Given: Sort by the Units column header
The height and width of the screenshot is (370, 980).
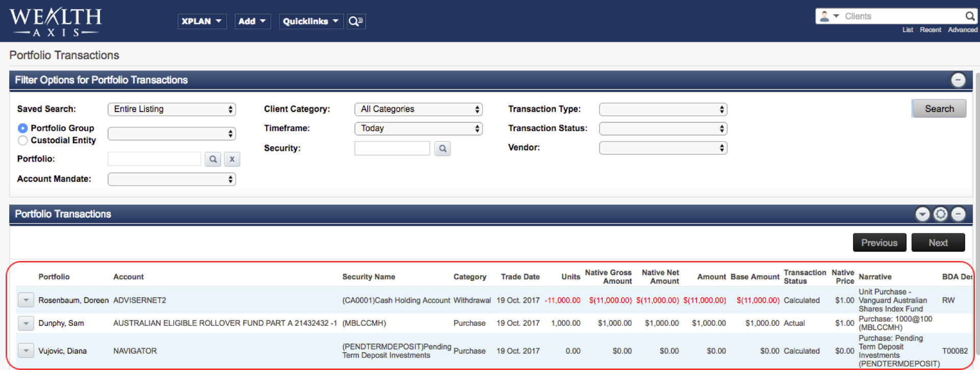Looking at the screenshot, I should click(571, 277).
